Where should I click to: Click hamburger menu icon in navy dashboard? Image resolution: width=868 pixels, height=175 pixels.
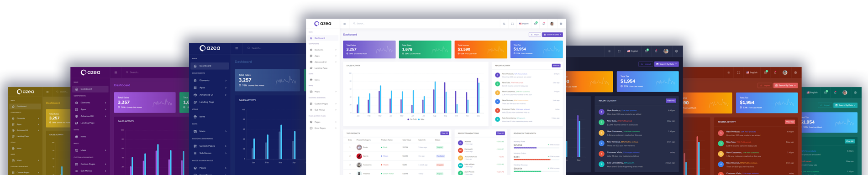coord(237,48)
